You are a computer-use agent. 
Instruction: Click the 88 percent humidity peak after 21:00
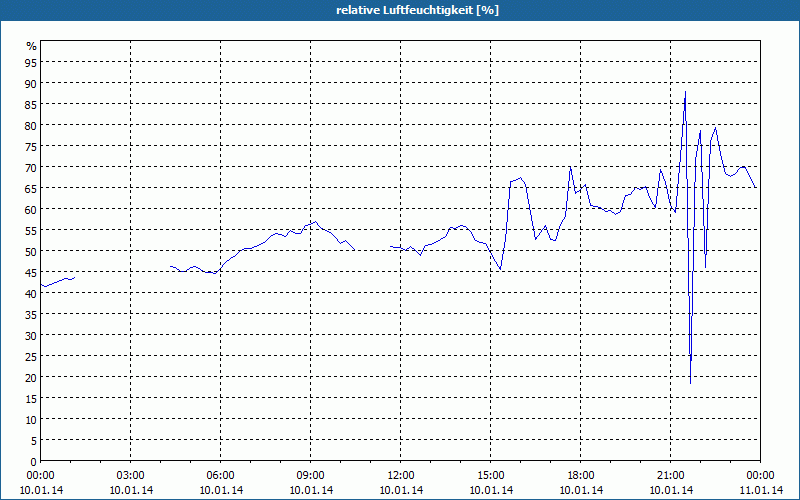[x=685, y=92]
